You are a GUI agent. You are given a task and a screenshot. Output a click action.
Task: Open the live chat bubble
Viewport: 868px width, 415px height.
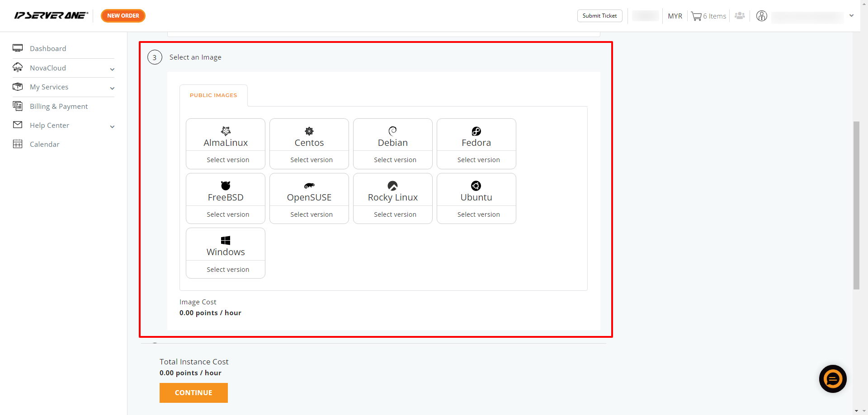coord(833,379)
